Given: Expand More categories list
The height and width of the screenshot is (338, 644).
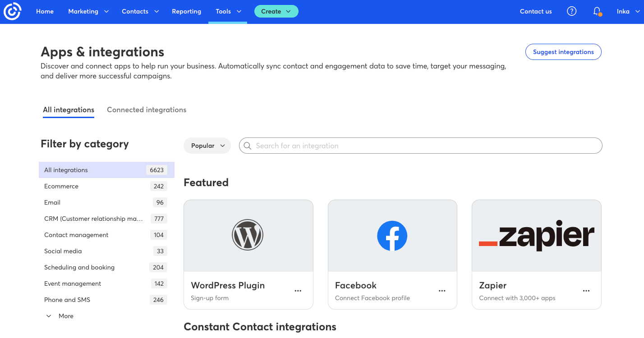Looking at the screenshot, I should click(60, 316).
